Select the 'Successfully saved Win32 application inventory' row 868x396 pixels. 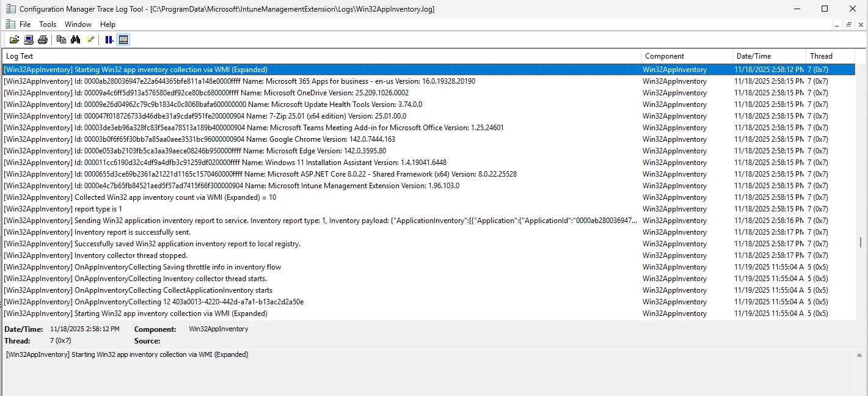[x=428, y=244]
